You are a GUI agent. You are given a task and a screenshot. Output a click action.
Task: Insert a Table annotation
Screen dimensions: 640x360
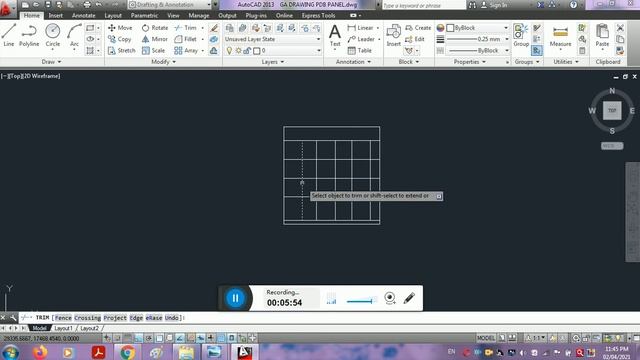coord(360,51)
